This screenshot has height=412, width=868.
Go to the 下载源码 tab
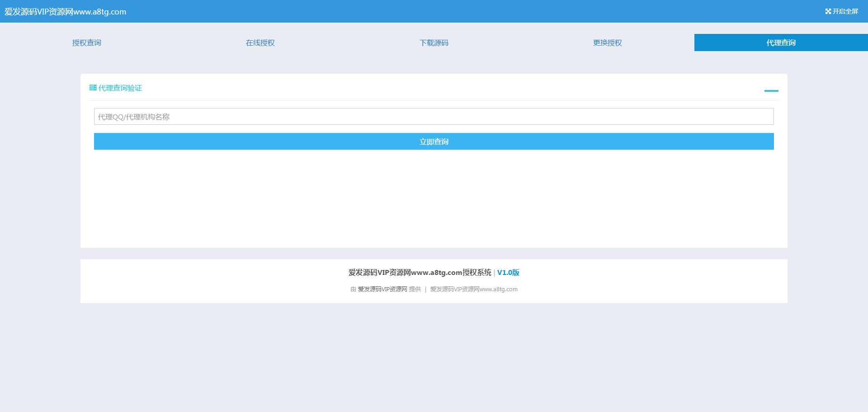[x=434, y=43]
